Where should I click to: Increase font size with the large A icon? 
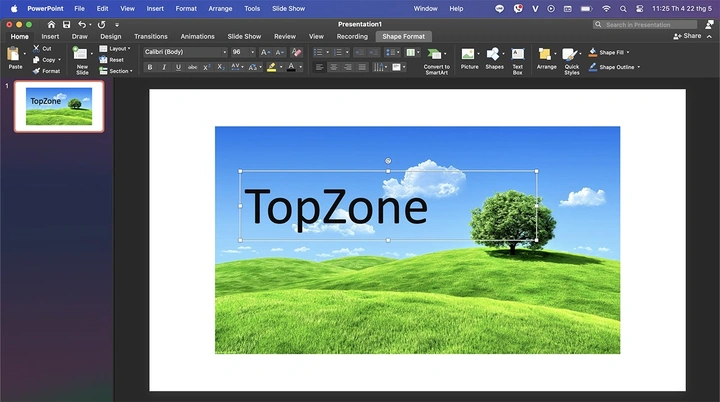click(265, 52)
